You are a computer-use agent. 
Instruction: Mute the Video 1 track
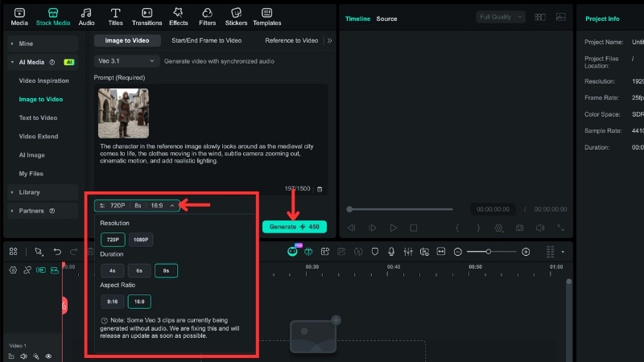24,356
